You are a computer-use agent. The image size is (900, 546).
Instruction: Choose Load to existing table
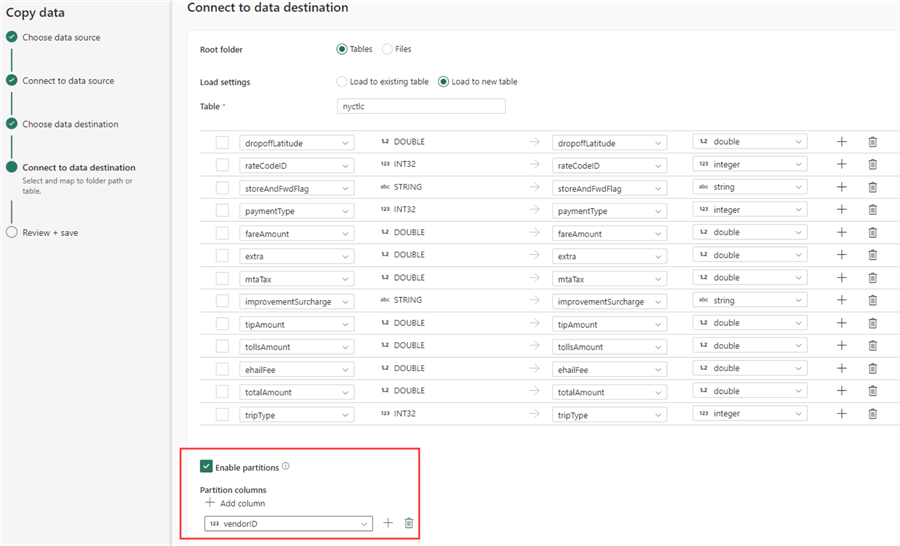(x=342, y=82)
